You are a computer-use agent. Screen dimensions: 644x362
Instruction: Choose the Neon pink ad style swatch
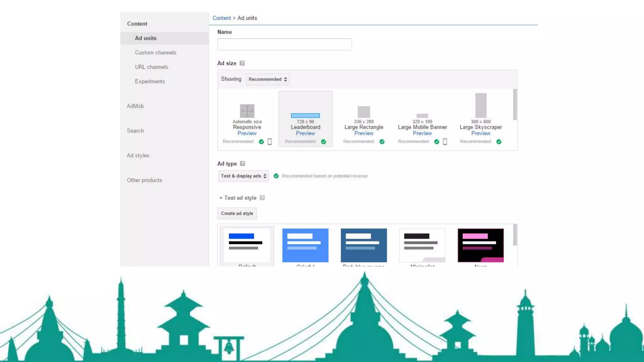[x=480, y=245]
